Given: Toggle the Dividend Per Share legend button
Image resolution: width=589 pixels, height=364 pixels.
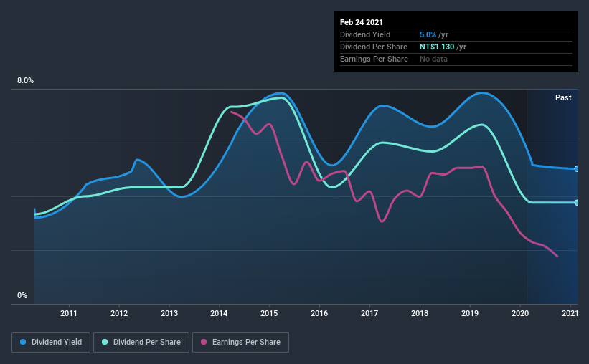Looking at the screenshot, I should point(141,343).
